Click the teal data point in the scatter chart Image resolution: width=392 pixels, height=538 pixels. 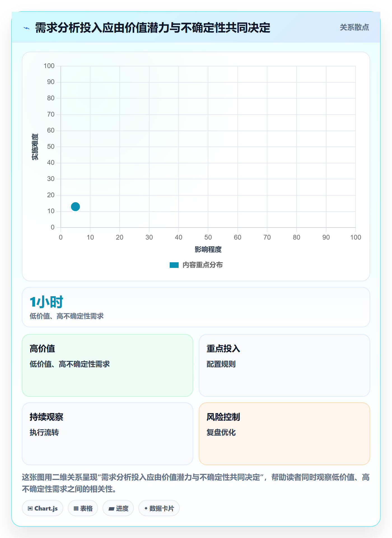(75, 207)
